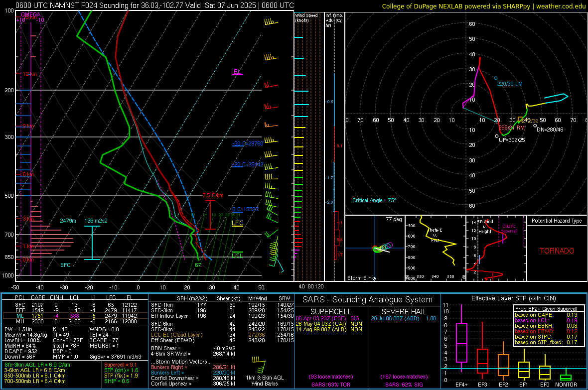Click the magenta 'Classic Supercell' label

509,229
